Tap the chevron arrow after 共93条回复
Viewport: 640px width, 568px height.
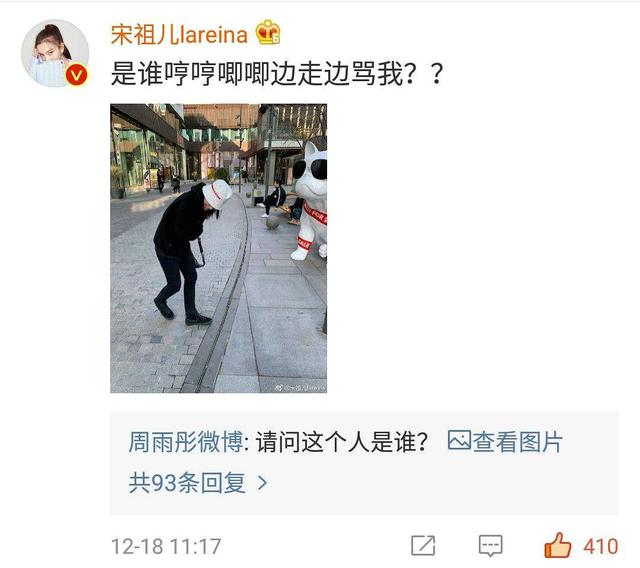[x=262, y=483]
